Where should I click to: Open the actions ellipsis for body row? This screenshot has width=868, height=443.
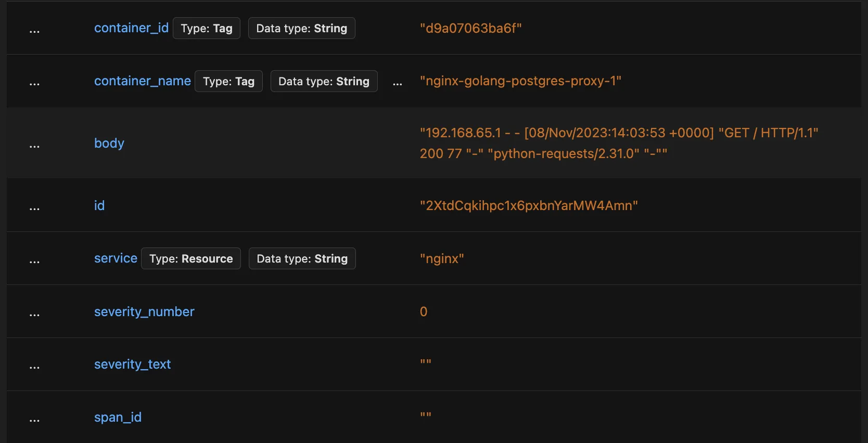34,147
